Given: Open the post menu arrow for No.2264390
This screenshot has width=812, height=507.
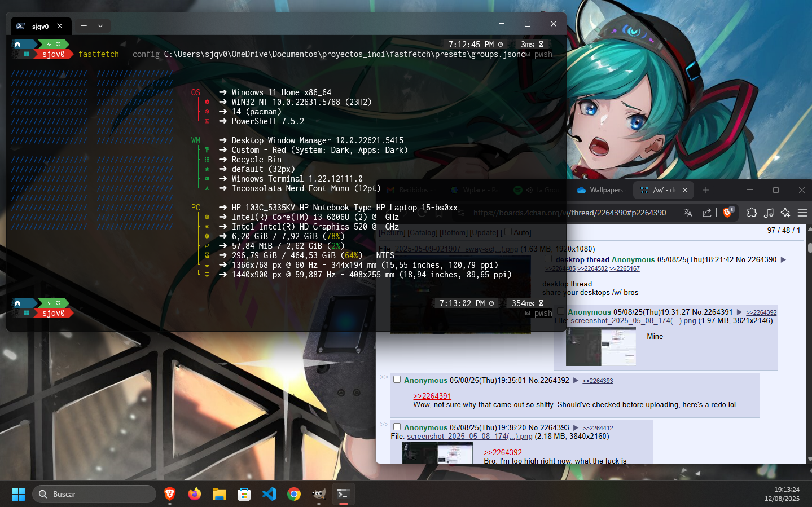Looking at the screenshot, I should 783,259.
